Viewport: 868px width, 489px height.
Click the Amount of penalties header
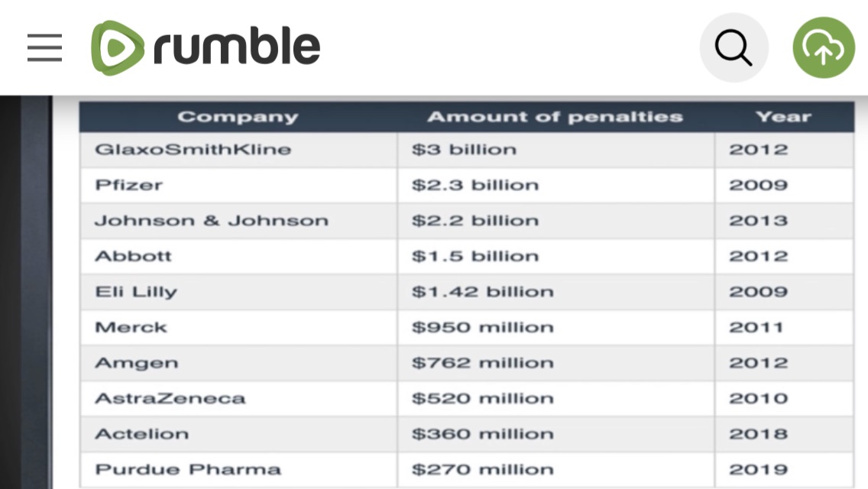point(555,117)
